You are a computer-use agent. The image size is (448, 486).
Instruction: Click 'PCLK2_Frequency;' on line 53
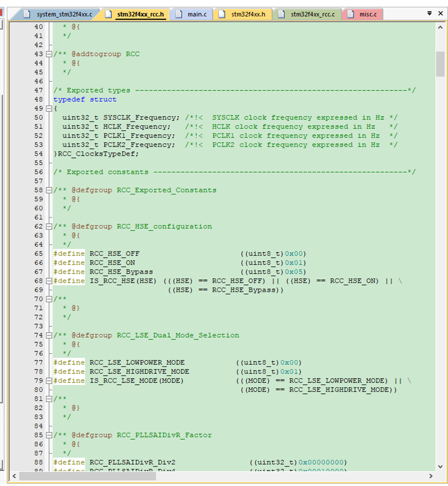139,145
